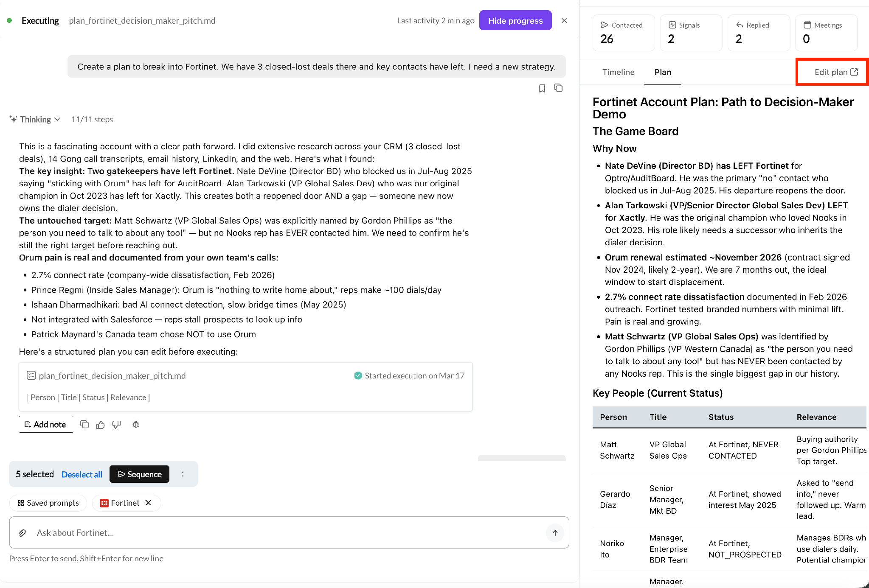
Task: Open the Meetings stat card
Action: pos(826,33)
